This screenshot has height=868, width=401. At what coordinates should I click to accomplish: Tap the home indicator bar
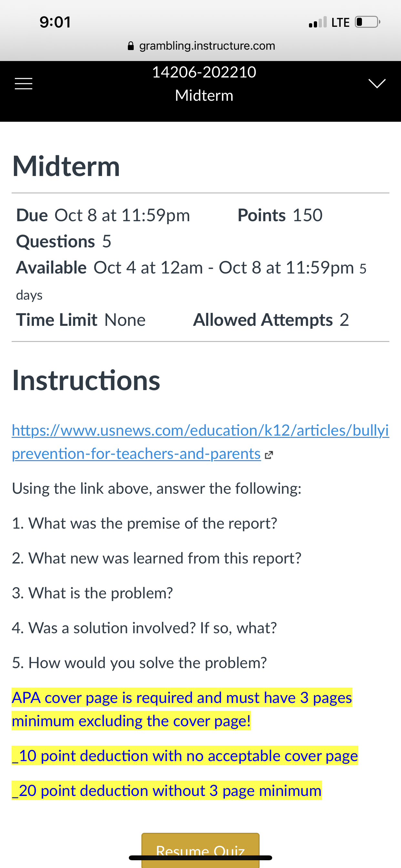pyautogui.click(x=200, y=858)
